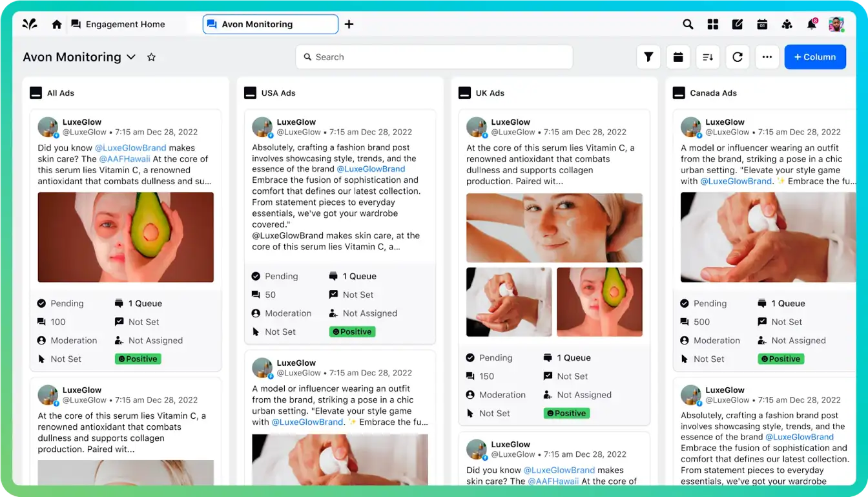868x497 pixels.
Task: Go to the home icon
Action: pyautogui.click(x=57, y=25)
